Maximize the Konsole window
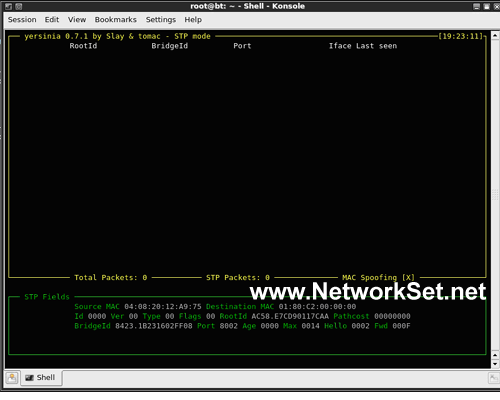Image resolution: width=500 pixels, height=400 pixels. pos(487,6)
